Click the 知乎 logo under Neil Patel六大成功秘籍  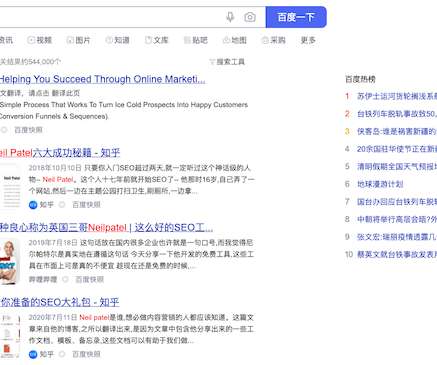click(x=33, y=205)
